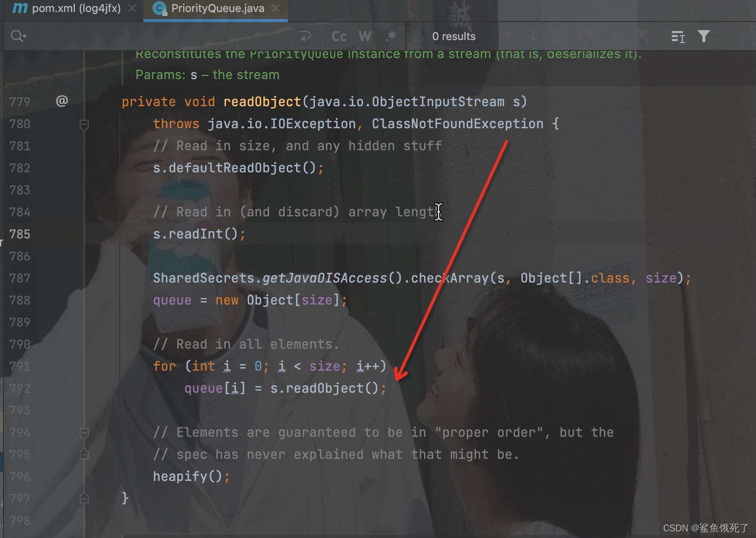This screenshot has height=538, width=756.
Task: Click 'SharedSecrets' class reference
Action: pyautogui.click(x=204, y=278)
